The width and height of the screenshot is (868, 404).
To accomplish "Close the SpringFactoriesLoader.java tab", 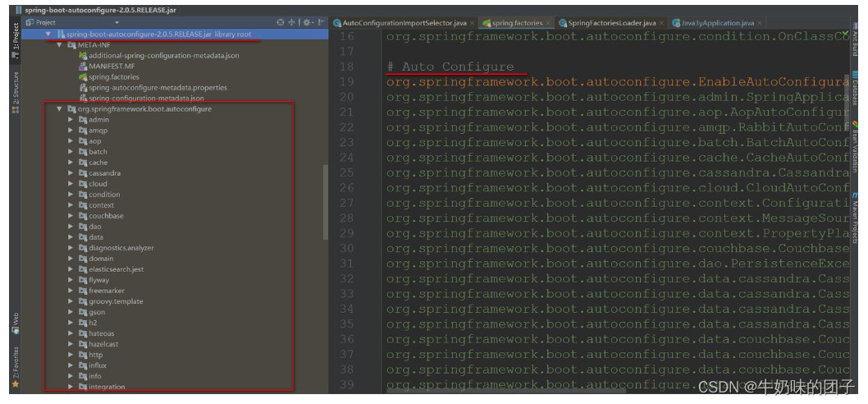I will 661,23.
